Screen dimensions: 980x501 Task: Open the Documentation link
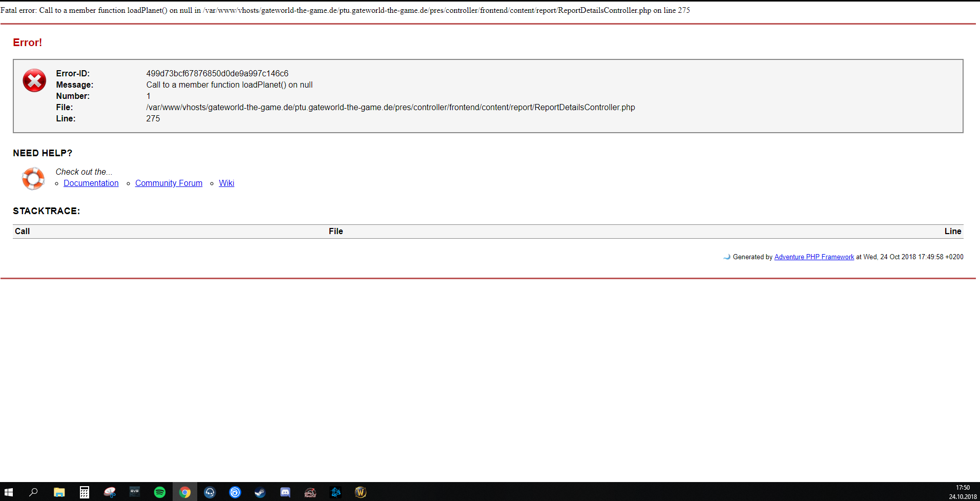tap(91, 183)
